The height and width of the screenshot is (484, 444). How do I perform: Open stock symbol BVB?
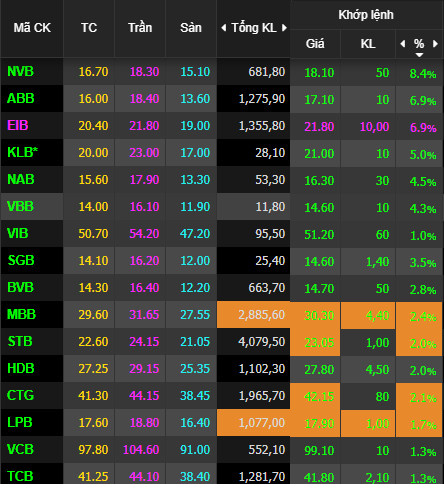[x=21, y=287]
